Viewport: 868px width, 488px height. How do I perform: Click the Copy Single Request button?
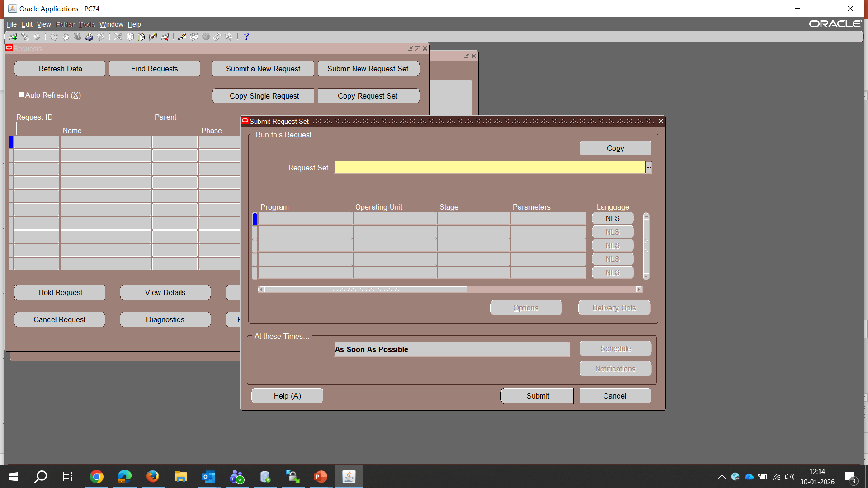263,96
